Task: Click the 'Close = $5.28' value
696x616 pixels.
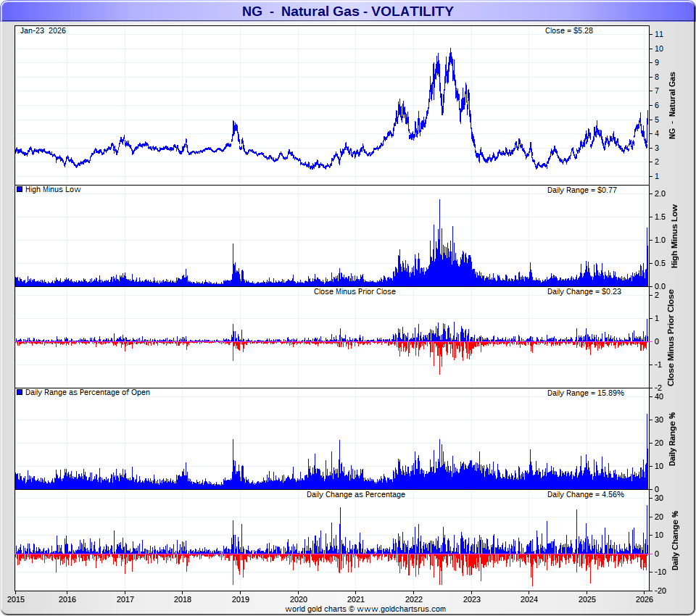Action: click(568, 30)
